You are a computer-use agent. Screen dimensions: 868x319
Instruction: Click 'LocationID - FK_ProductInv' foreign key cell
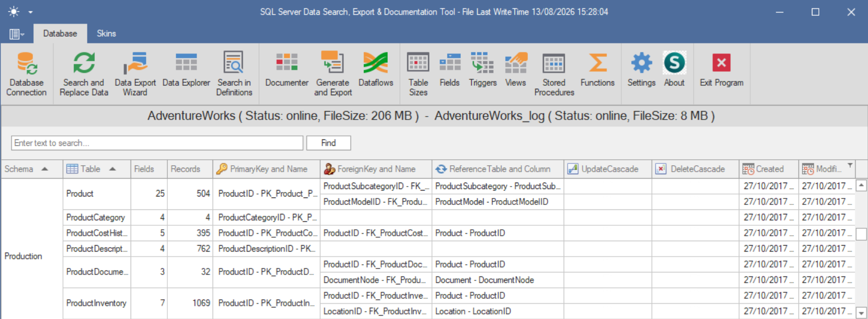[376, 311]
